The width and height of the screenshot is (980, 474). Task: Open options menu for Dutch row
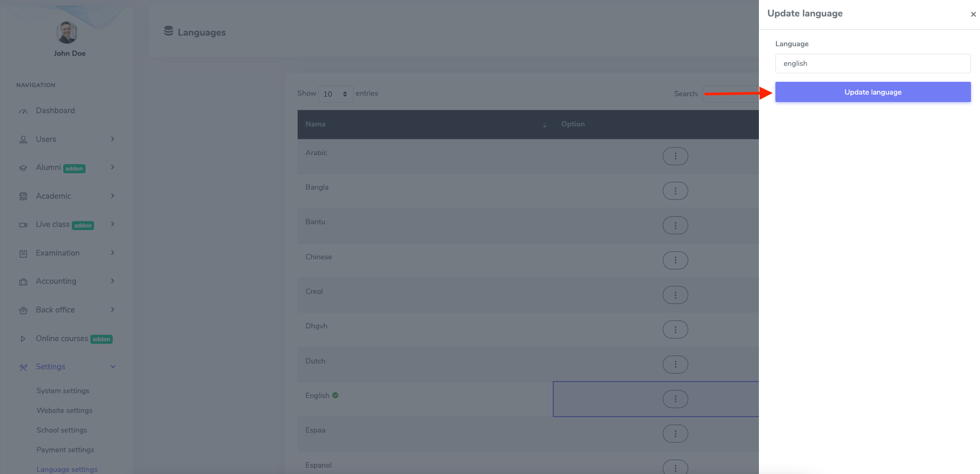[x=675, y=365]
